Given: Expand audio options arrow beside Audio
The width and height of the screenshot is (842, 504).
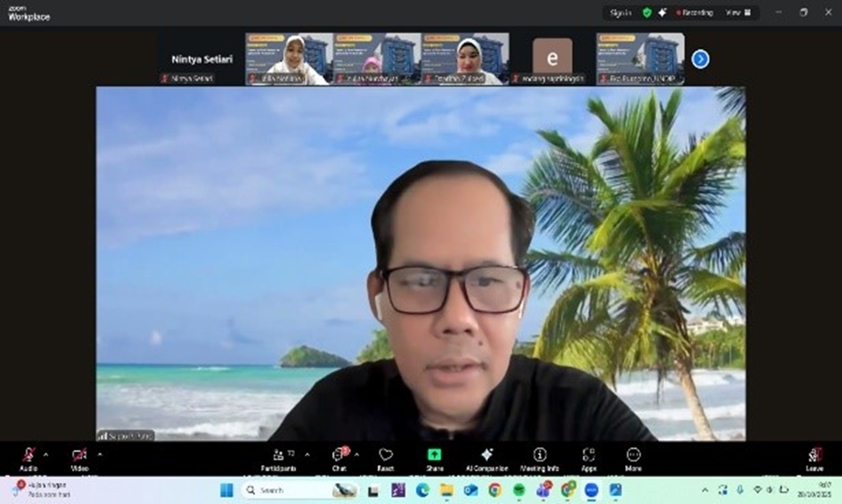Looking at the screenshot, I should click(x=46, y=454).
